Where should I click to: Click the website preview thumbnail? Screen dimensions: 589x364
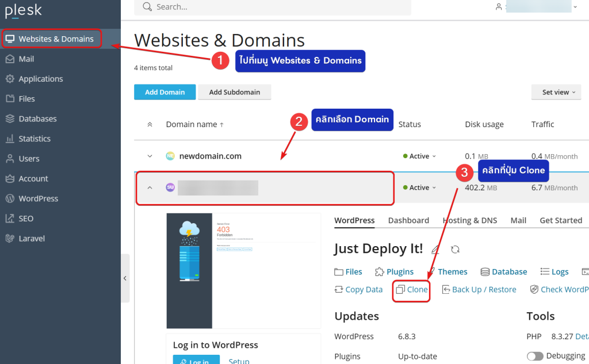click(243, 270)
